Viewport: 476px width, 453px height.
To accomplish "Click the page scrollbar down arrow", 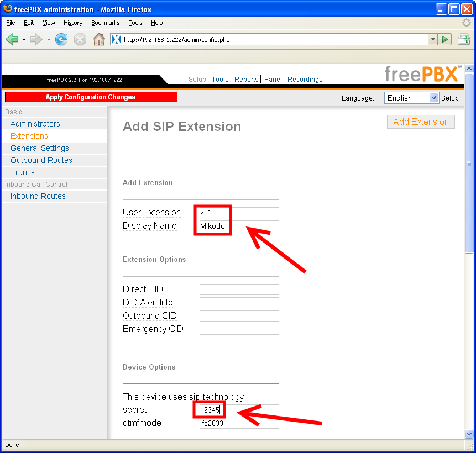I will point(469,434).
